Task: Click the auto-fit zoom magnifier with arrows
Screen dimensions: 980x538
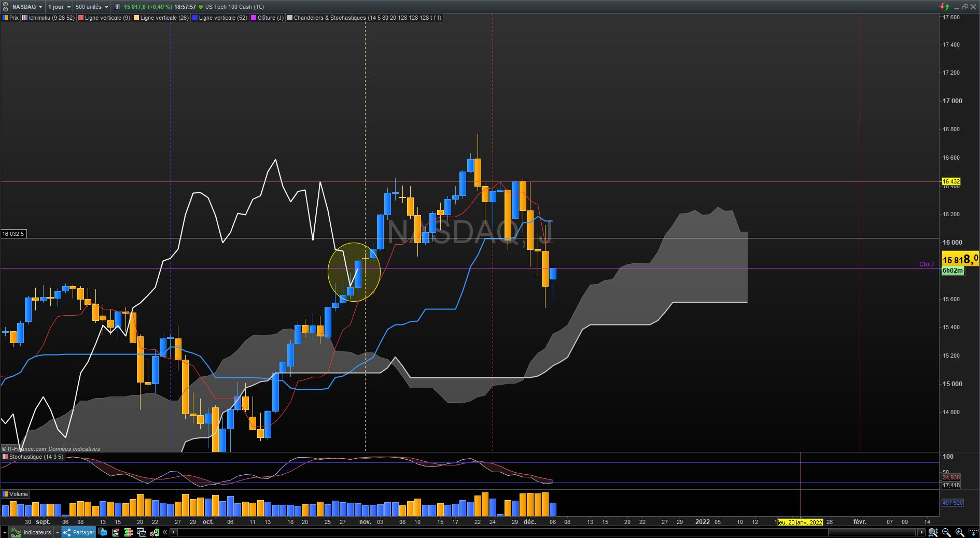Action: [x=933, y=532]
